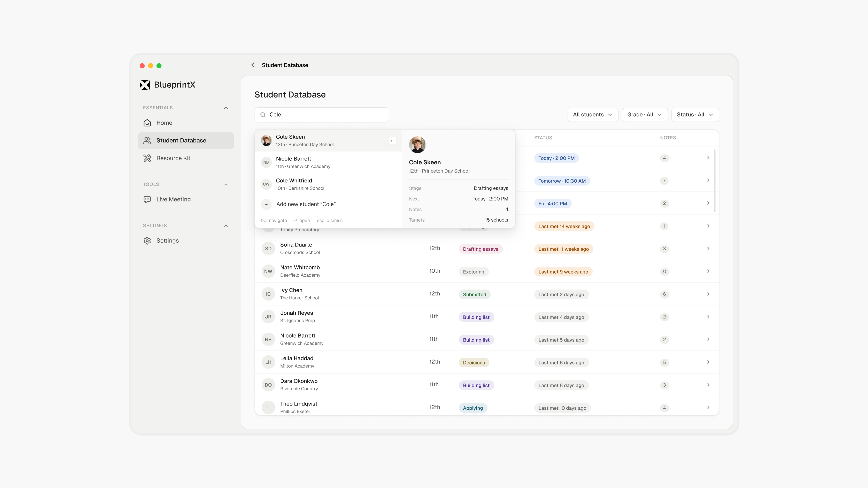Click the NOTES column header
Viewport: 868px width, 488px height.
[x=668, y=138]
